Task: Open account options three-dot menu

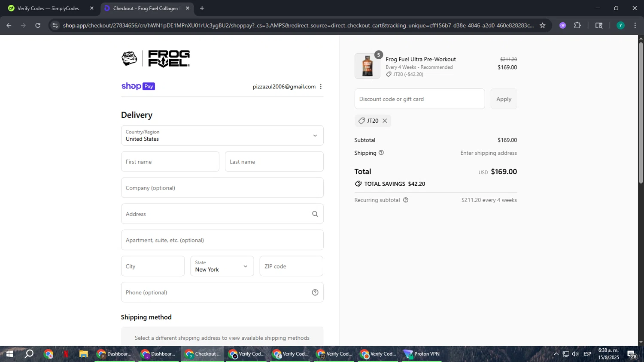Action: pos(321,87)
